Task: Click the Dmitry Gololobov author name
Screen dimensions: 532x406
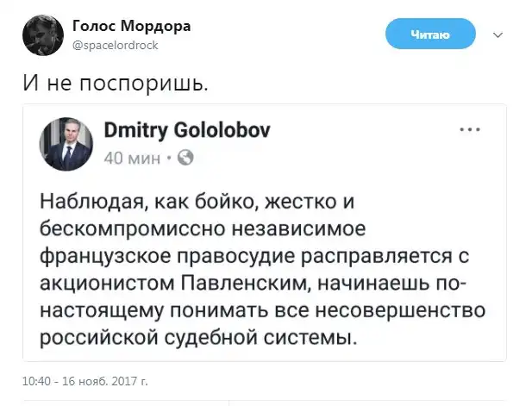Action: tap(186, 131)
